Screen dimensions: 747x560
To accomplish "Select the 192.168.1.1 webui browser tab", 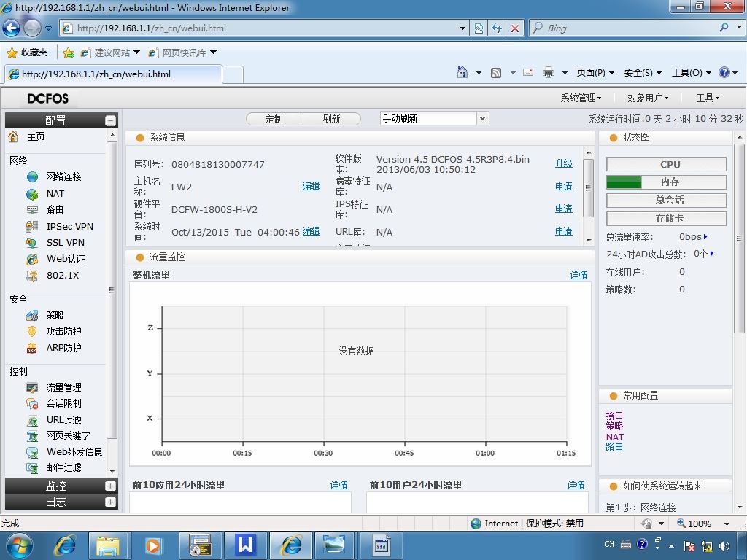I will 113,74.
